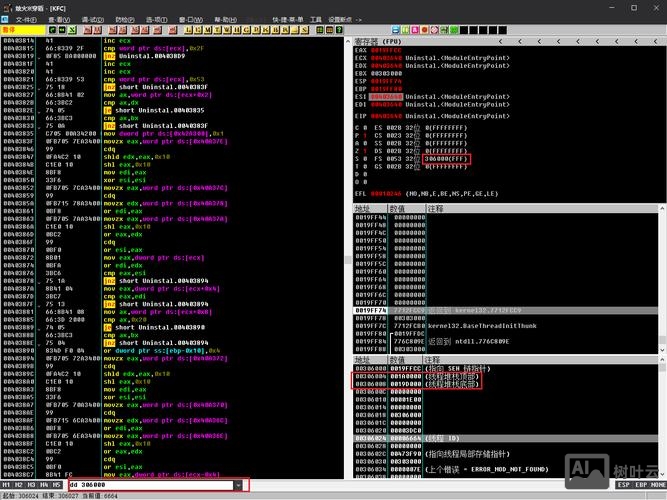Select the stack row with kernel32.BaseThreadInitThunk
667x500 pixels.
tap(470, 325)
